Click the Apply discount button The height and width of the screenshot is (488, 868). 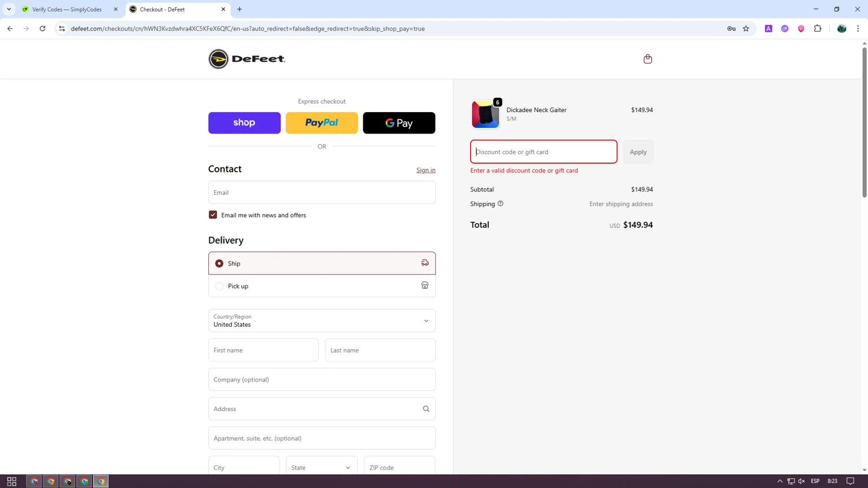coord(638,151)
